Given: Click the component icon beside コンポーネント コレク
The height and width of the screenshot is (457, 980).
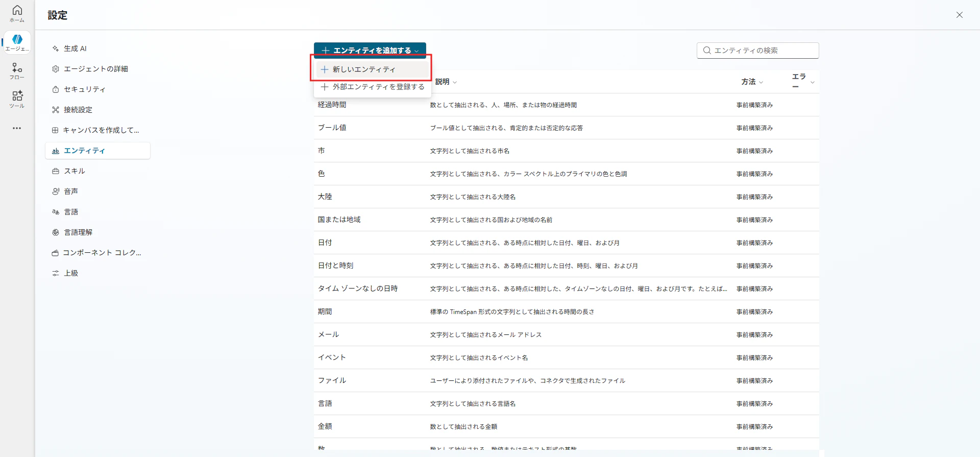Looking at the screenshot, I should pos(55,253).
